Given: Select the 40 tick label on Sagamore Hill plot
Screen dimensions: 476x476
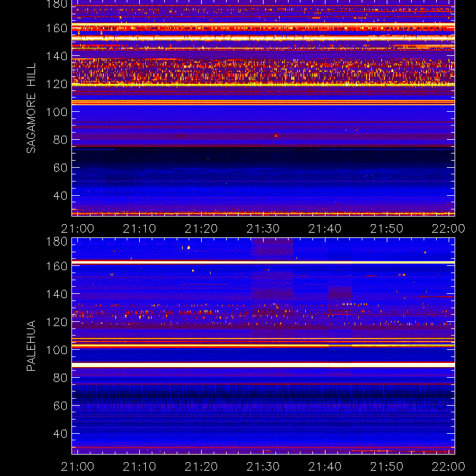Looking at the screenshot, I should tap(61, 196).
